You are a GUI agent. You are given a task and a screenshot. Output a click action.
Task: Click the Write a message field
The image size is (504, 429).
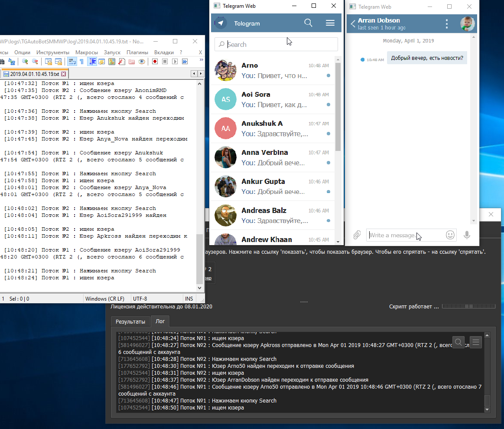(403, 235)
